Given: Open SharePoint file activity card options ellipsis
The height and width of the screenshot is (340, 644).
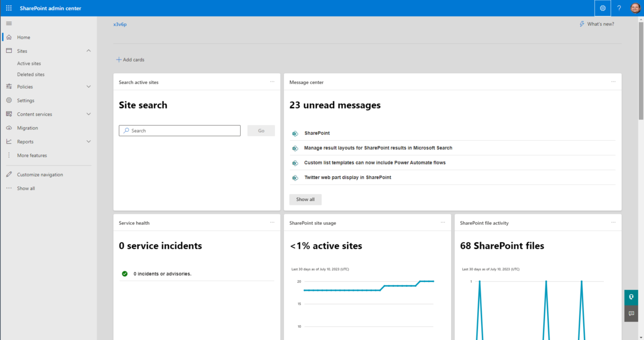Looking at the screenshot, I should coord(613,222).
